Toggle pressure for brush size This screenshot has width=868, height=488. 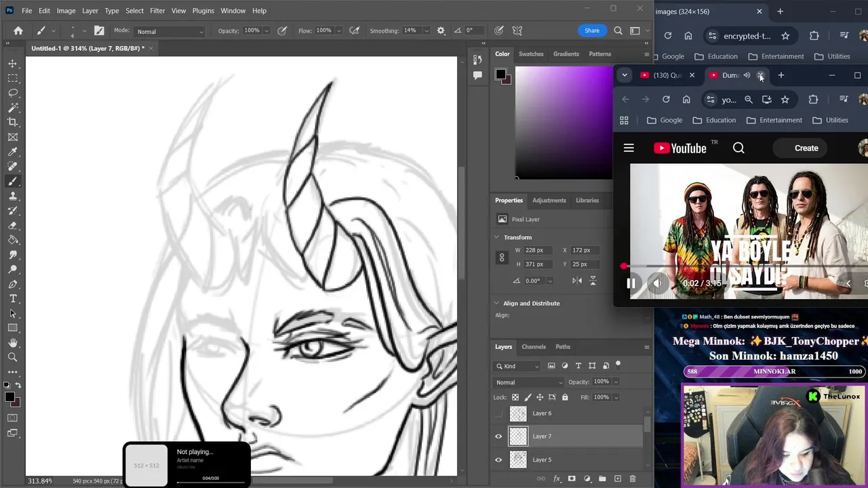pyautogui.click(x=499, y=30)
